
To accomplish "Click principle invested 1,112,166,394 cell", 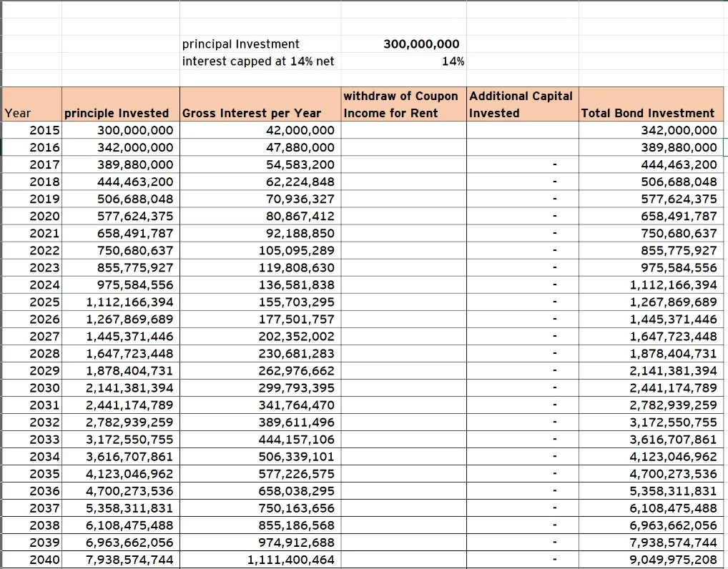I will click(121, 302).
